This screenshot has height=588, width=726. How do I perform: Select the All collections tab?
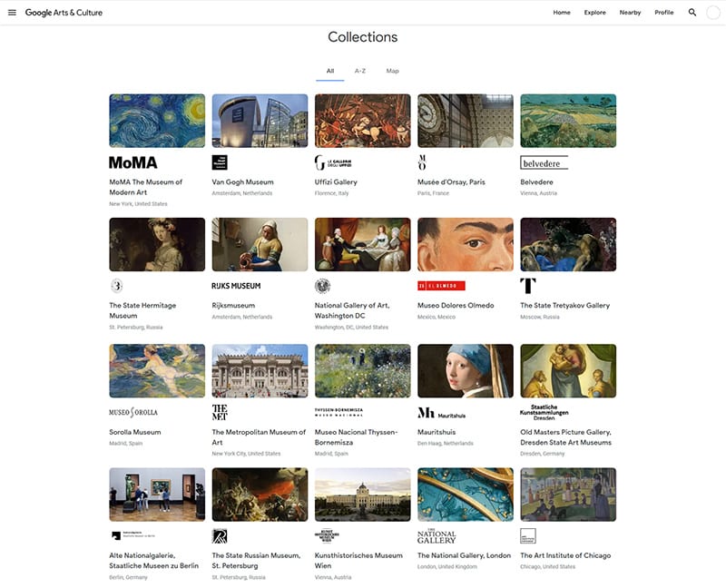pos(330,71)
